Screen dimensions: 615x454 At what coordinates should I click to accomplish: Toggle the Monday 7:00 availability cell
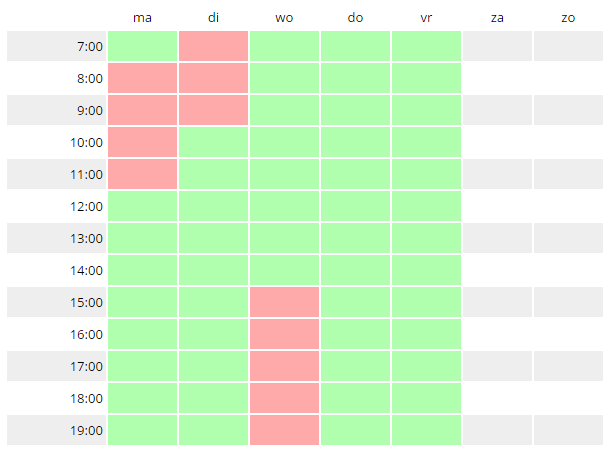click(142, 46)
